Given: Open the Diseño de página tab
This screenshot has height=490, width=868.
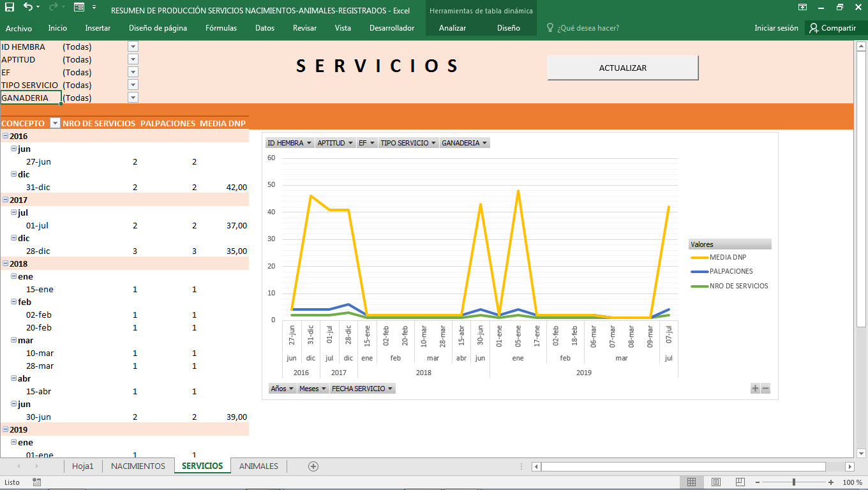Looking at the screenshot, I should 158,28.
